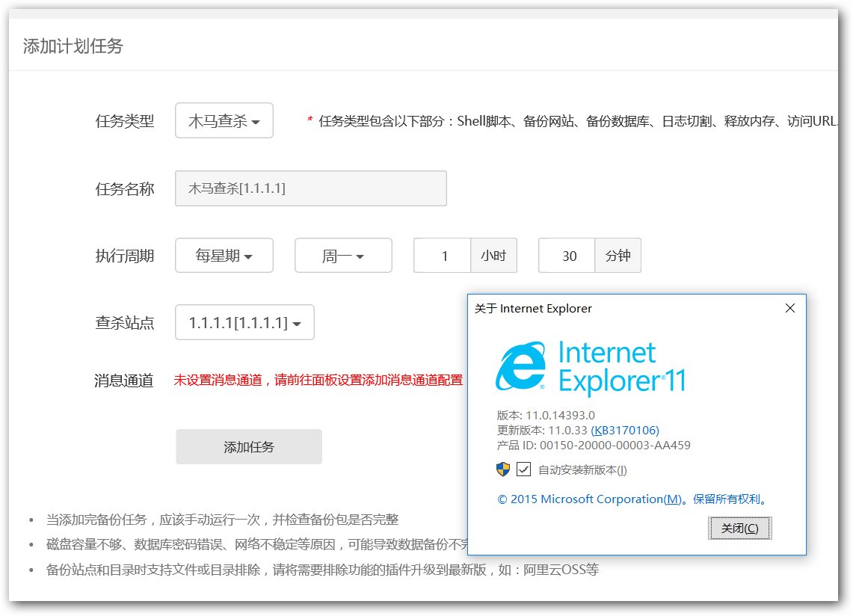Open the 任务类型 dropdown showing 木马查杀
This screenshot has height=616, width=853.
[x=224, y=121]
